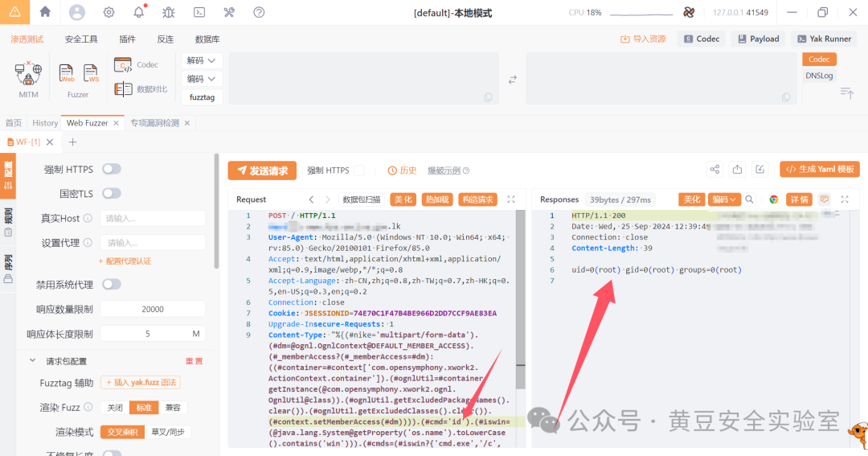Click the share icon above responses

(715, 170)
